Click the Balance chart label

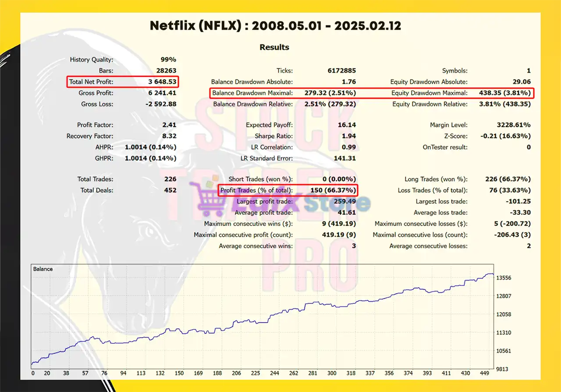[x=43, y=269]
